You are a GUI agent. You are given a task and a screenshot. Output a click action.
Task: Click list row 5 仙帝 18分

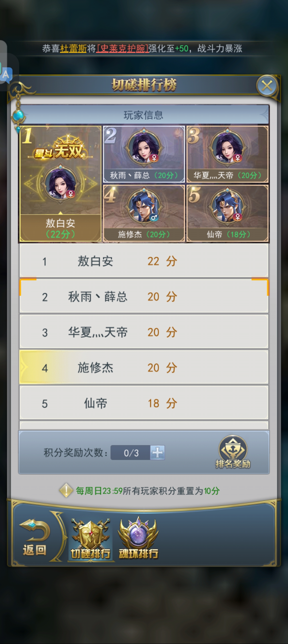[144, 403]
